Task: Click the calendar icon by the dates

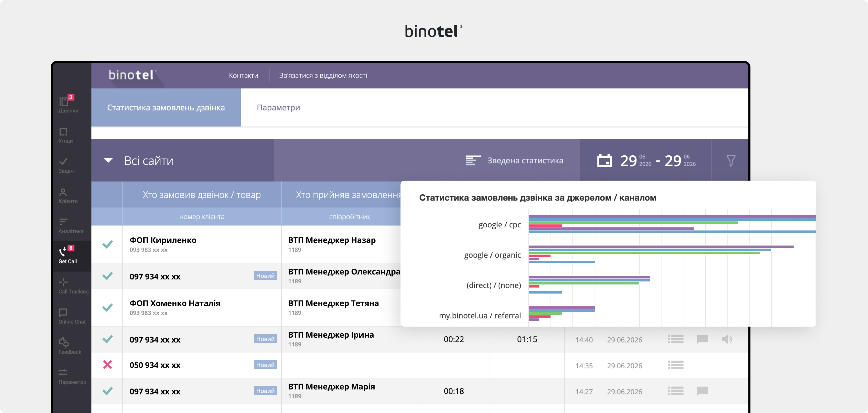Action: click(x=604, y=161)
